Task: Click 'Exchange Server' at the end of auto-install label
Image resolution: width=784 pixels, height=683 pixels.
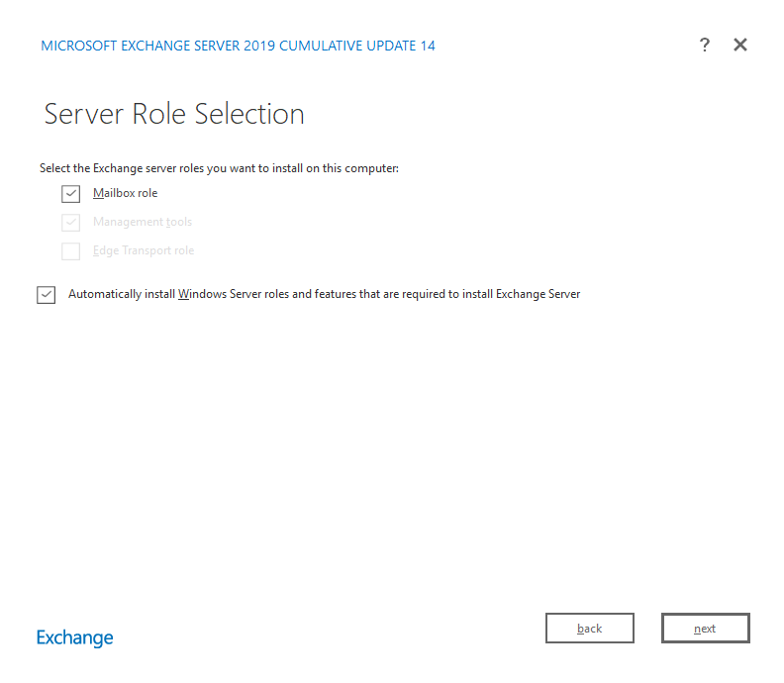Action: [x=538, y=294]
